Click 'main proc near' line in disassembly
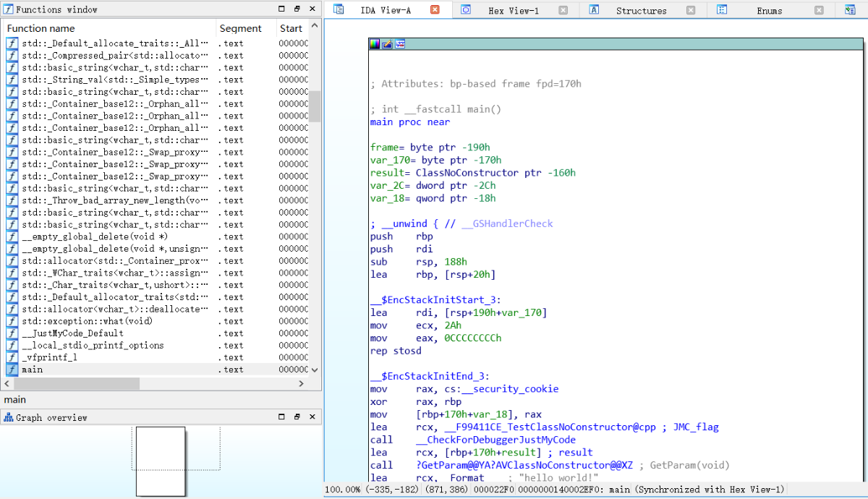 click(409, 122)
